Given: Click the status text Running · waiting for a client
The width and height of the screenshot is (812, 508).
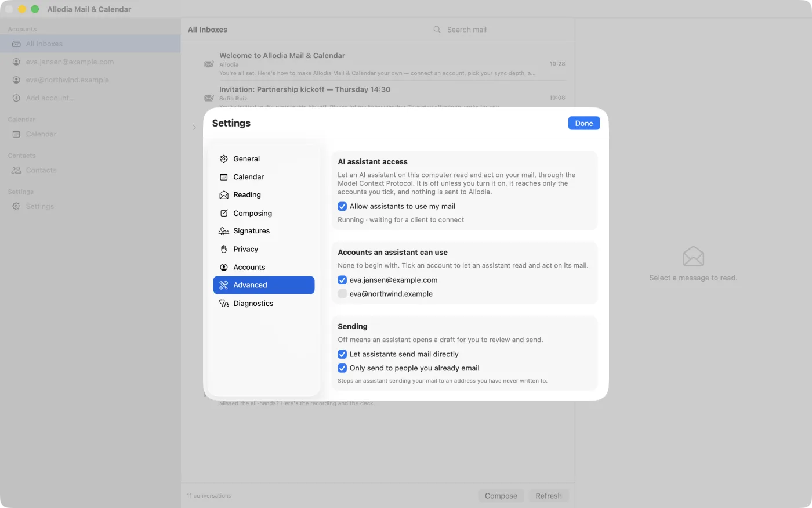Looking at the screenshot, I should point(401,220).
